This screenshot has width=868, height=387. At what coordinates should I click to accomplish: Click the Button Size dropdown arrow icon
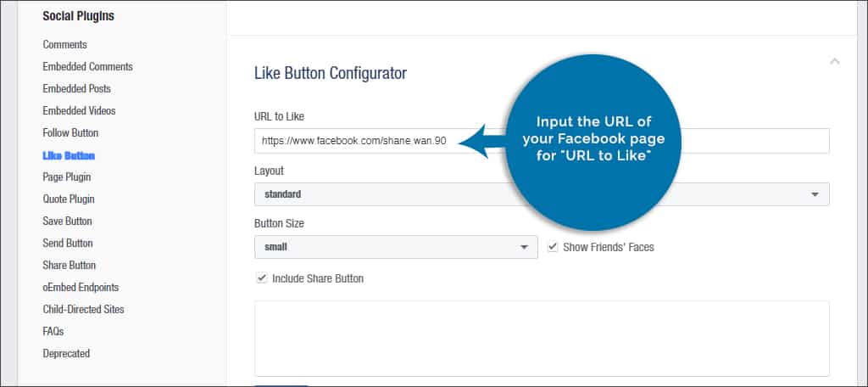[524, 247]
